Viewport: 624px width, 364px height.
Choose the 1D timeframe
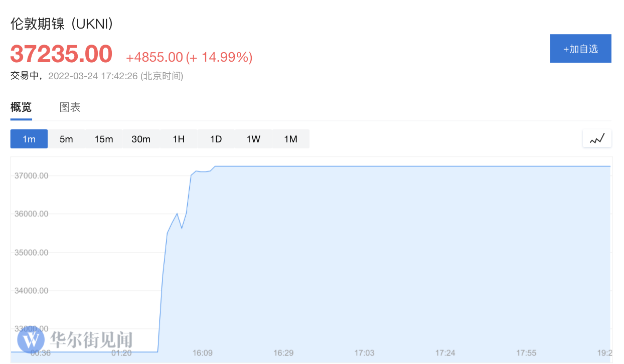tap(216, 139)
